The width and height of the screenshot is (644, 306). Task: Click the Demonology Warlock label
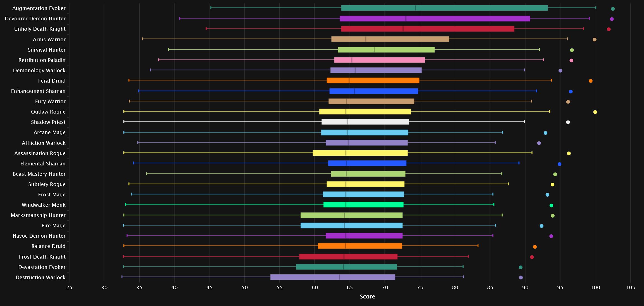point(39,71)
